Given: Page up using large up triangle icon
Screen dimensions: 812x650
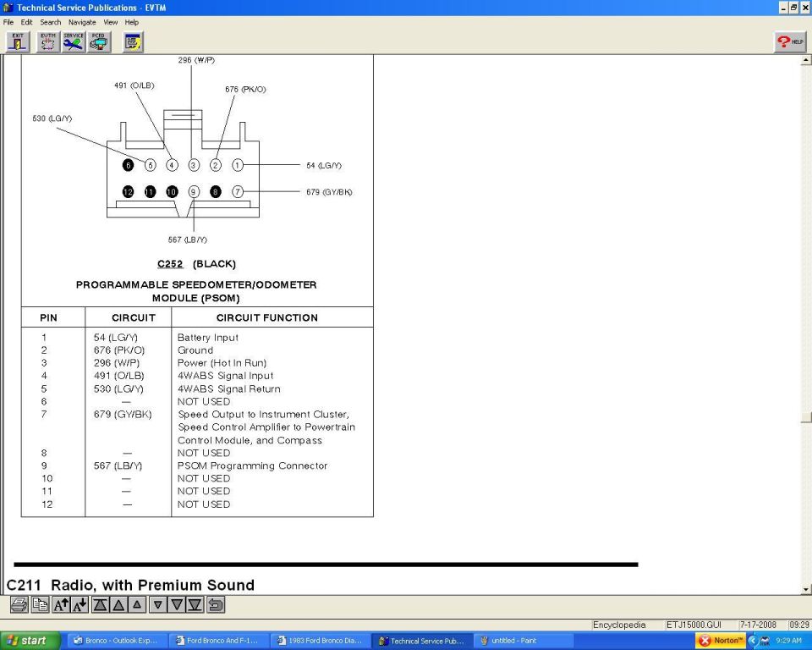Looking at the screenshot, I should pos(118,604).
